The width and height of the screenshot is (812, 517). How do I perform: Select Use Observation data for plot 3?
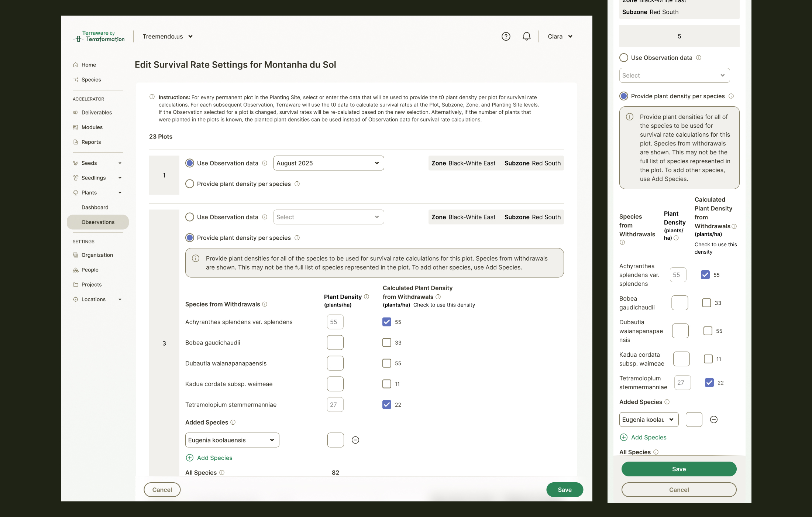point(190,217)
